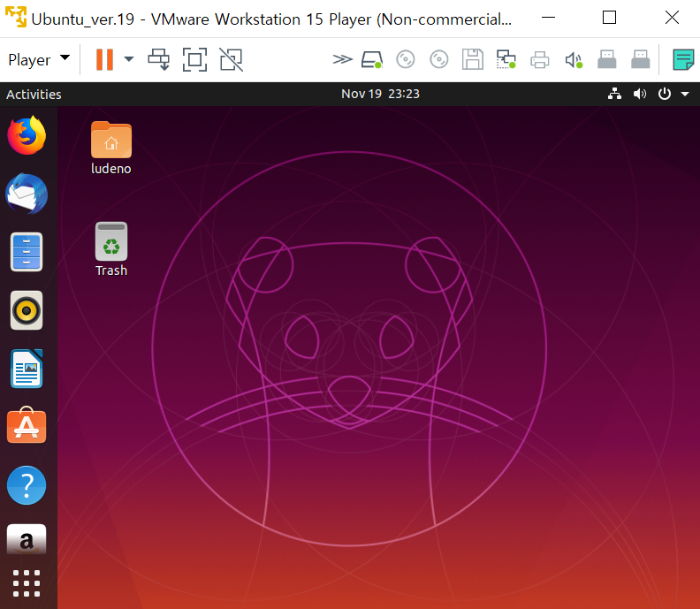This screenshot has height=609, width=700.
Task: Click the sound card device icon
Action: coord(574,60)
